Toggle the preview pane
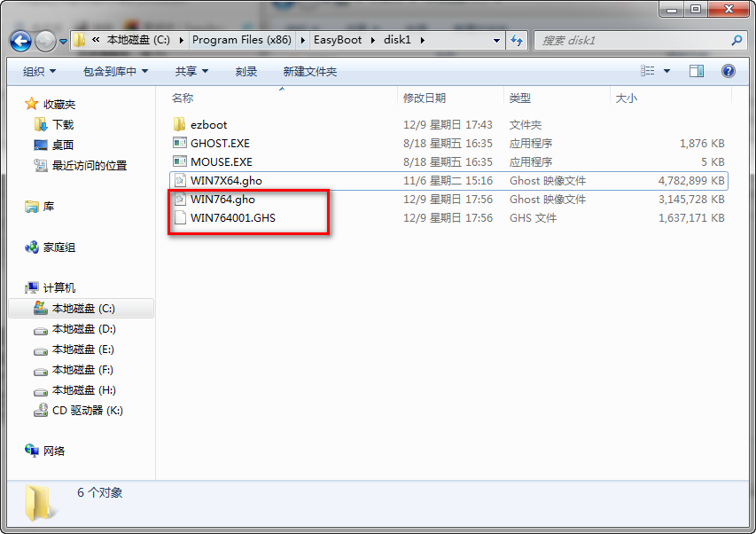 click(x=697, y=70)
